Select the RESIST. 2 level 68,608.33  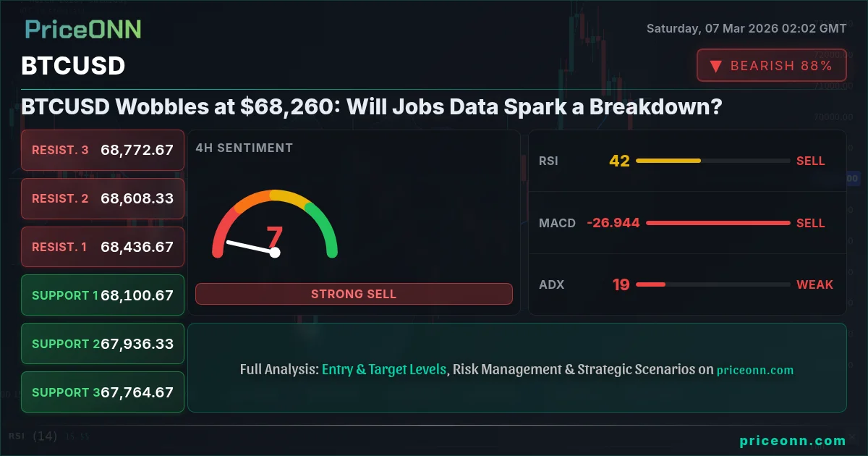tap(103, 198)
